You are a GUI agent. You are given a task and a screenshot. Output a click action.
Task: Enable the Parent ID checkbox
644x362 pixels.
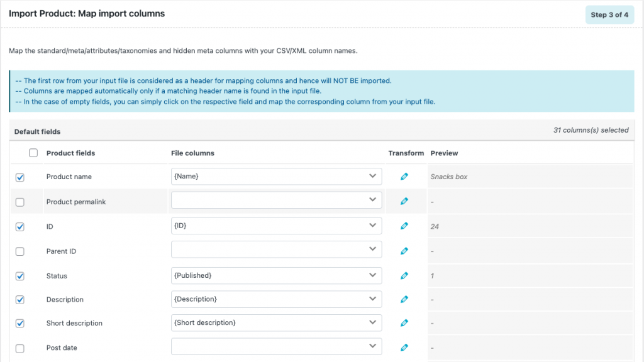[19, 251]
